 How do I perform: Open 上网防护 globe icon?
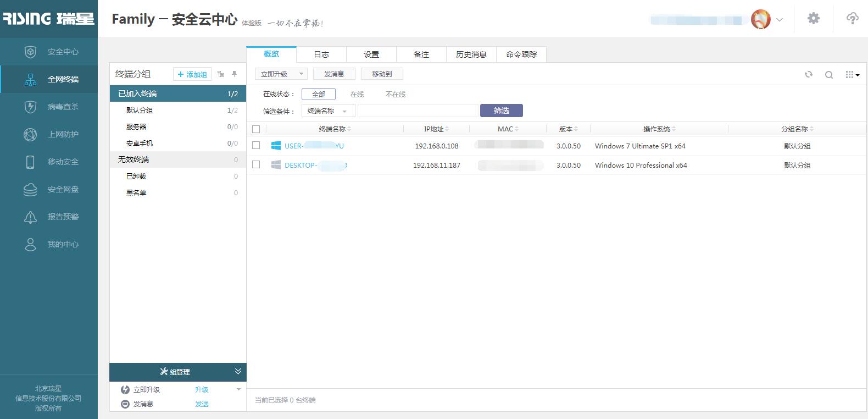pos(30,134)
